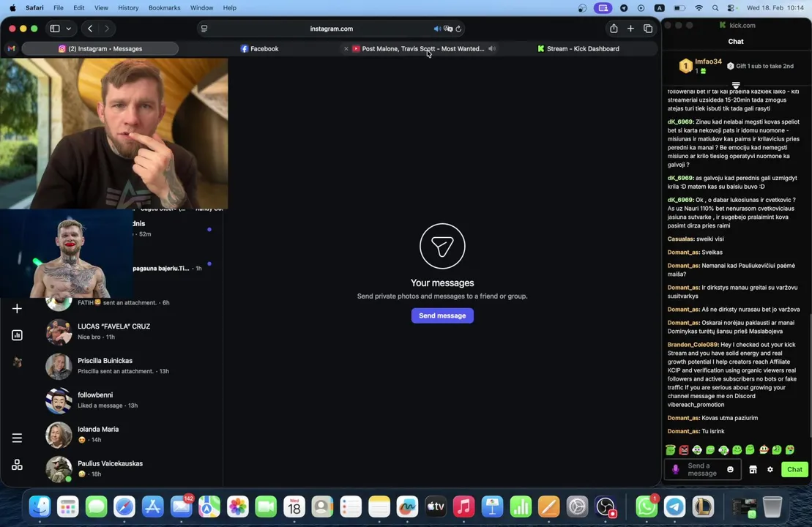Open the emoji picker in Kick chat input

click(730, 469)
